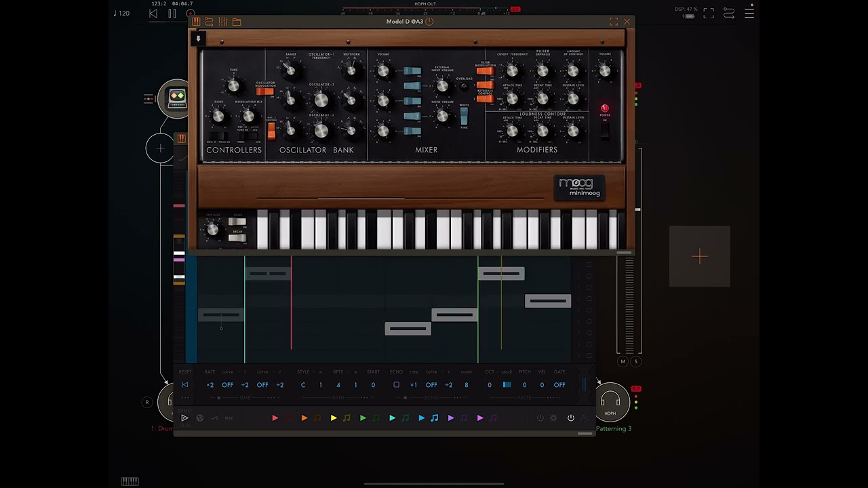Image resolution: width=868 pixels, height=488 pixels.
Task: Trigger the purple play pattern icon
Action: pyautogui.click(x=450, y=418)
